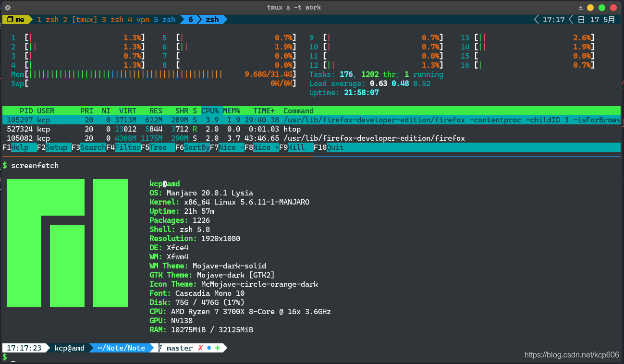Click htop F10 Quit
This screenshot has height=364, width=624.
click(x=329, y=147)
